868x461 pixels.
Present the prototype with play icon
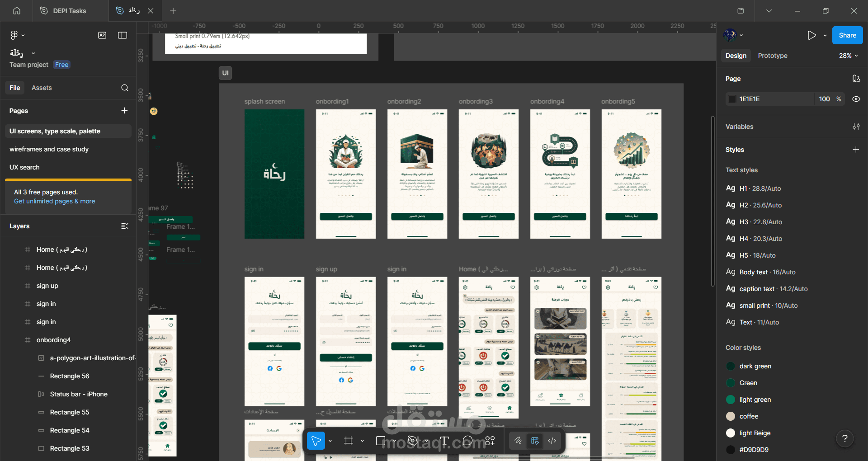click(x=812, y=35)
